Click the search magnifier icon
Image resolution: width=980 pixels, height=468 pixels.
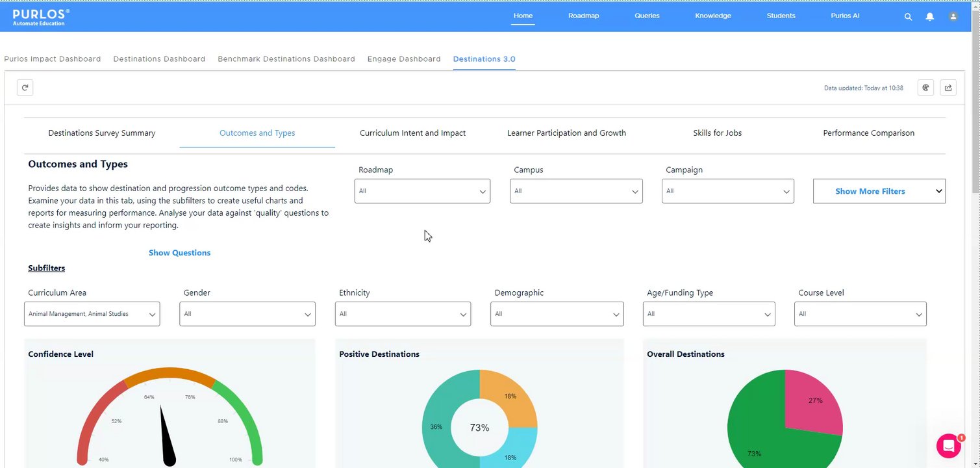click(908, 16)
